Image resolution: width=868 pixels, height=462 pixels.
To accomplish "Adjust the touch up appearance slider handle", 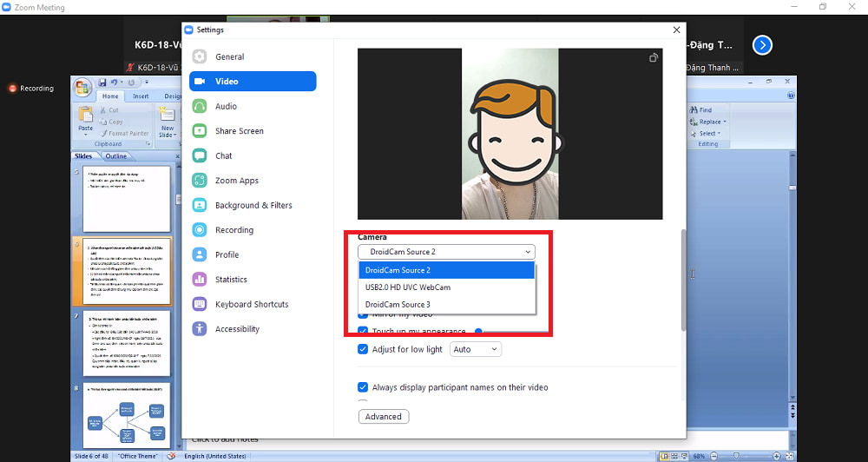I will pyautogui.click(x=479, y=331).
